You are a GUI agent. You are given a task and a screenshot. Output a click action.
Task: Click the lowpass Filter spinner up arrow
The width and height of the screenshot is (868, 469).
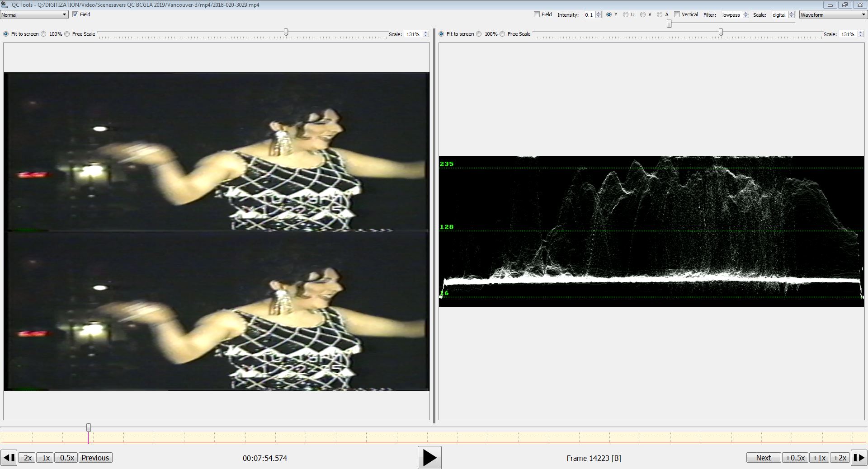[x=745, y=13]
